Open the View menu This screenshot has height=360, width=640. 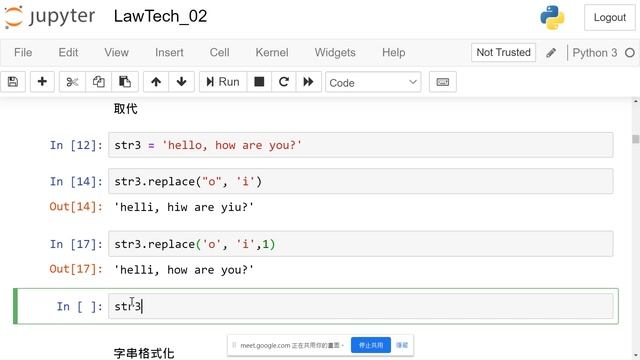tap(116, 53)
